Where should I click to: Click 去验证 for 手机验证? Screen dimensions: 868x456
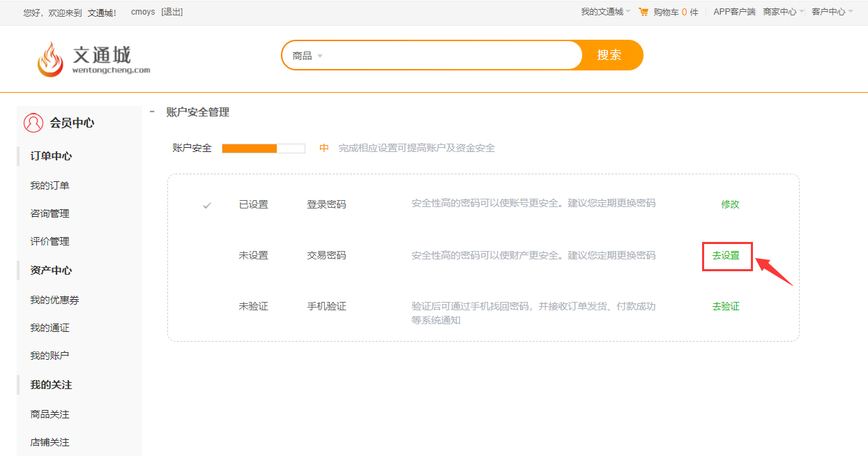tap(726, 306)
